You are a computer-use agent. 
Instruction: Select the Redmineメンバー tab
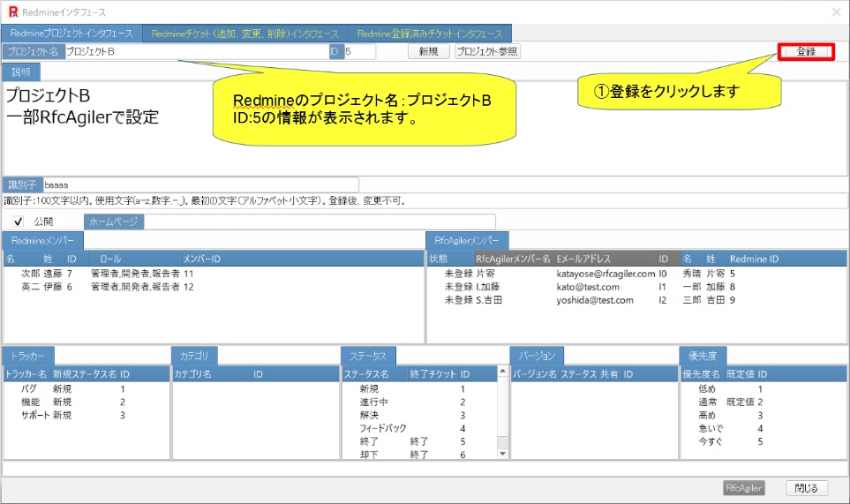tap(43, 241)
